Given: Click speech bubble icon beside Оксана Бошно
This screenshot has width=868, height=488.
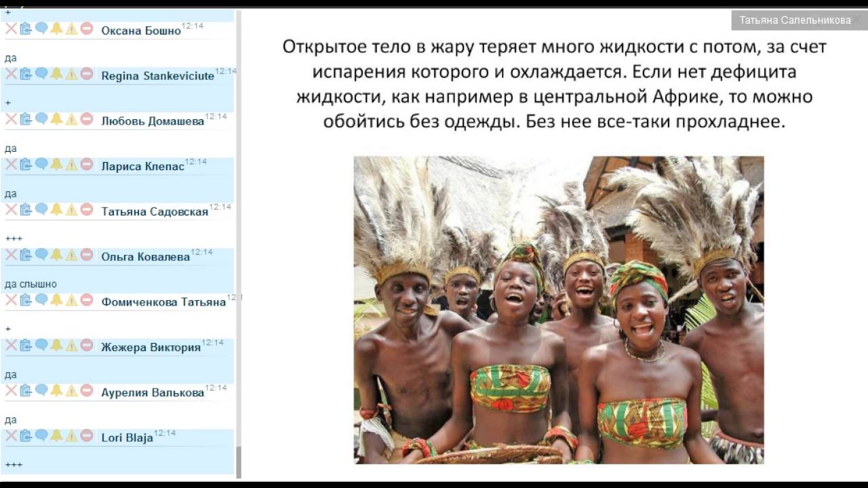Looking at the screenshot, I should coord(41,28).
